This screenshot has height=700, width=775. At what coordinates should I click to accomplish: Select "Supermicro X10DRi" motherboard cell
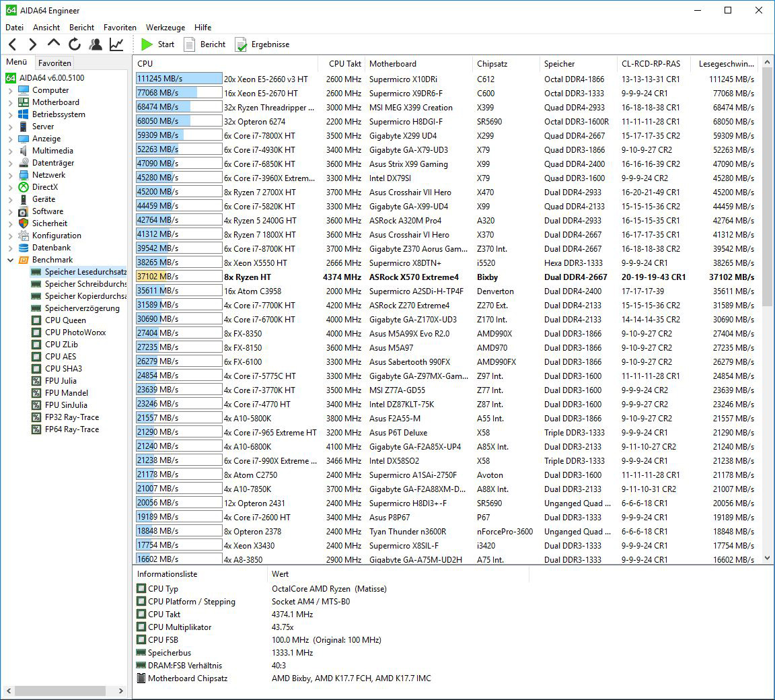click(x=403, y=79)
